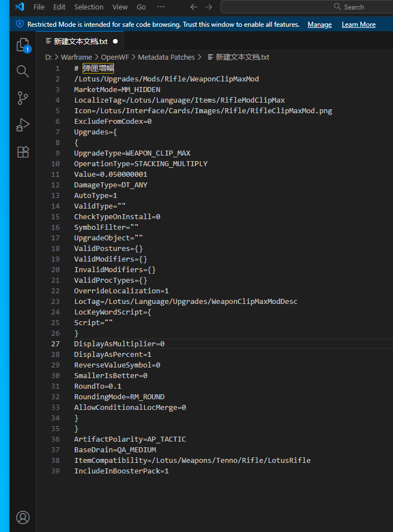
Task: Open the Explorer view in activity bar
Action: pyautogui.click(x=23, y=45)
